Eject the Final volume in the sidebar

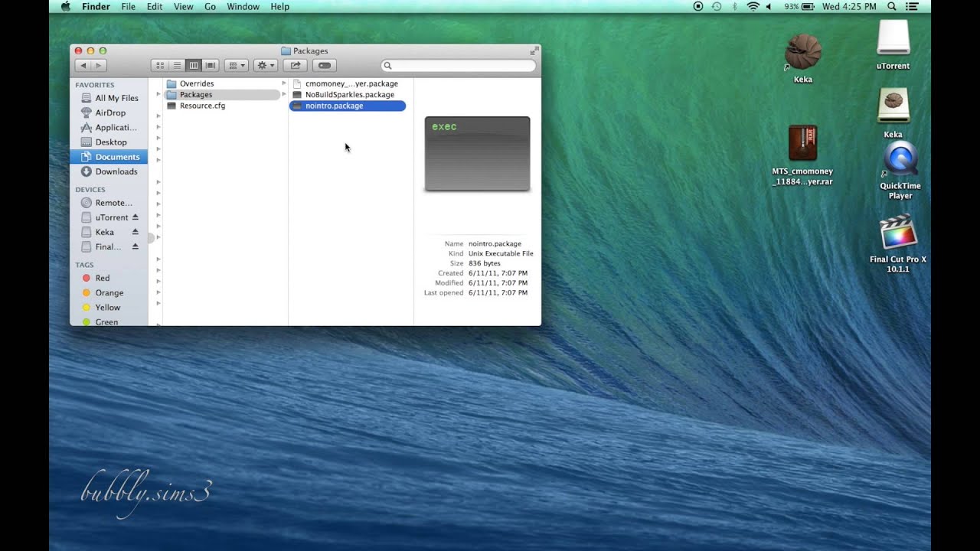tap(136, 246)
